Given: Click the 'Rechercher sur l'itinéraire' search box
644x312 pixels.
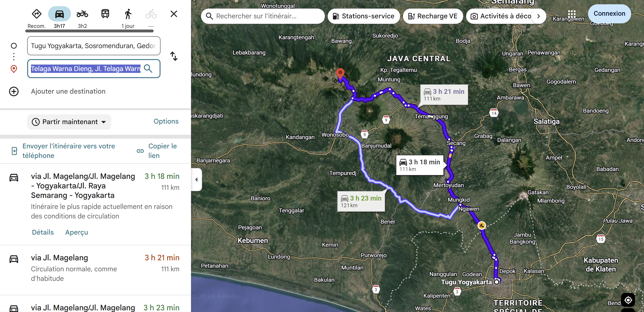Looking at the screenshot, I should [x=263, y=16].
